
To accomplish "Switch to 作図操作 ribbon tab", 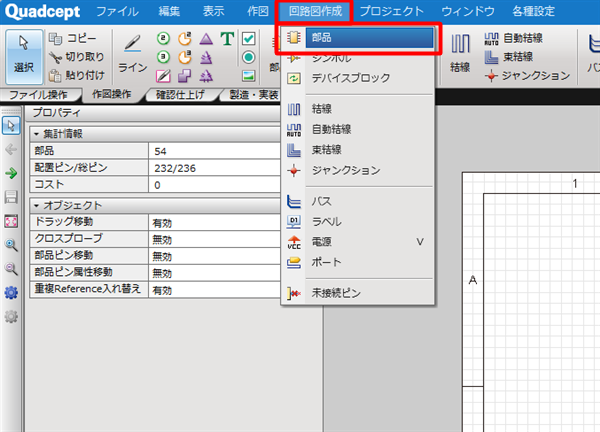I will [x=112, y=94].
